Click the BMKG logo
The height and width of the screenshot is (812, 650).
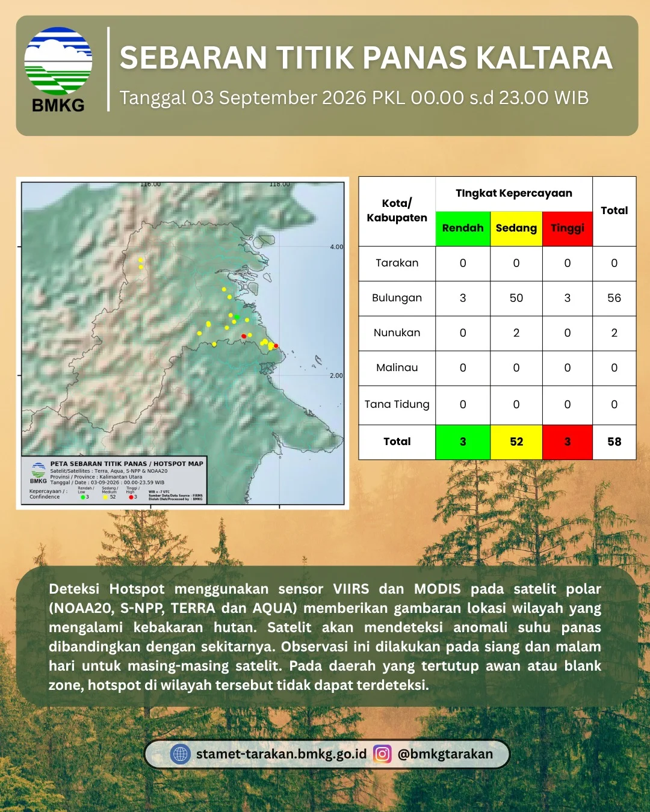(58, 69)
